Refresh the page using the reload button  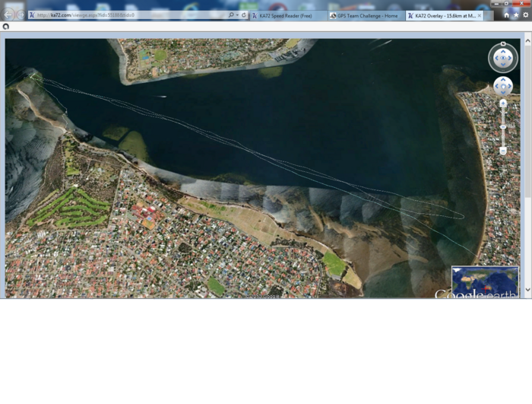[x=243, y=15]
